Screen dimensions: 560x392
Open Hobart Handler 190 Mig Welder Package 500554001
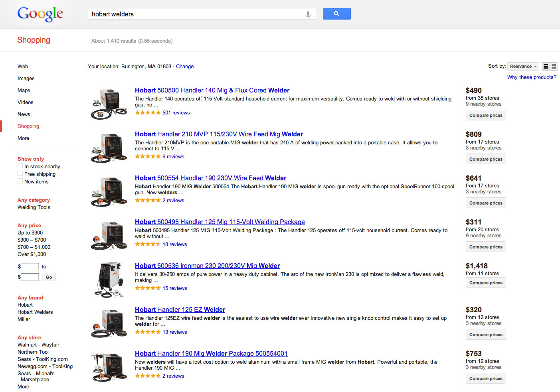coord(211,354)
